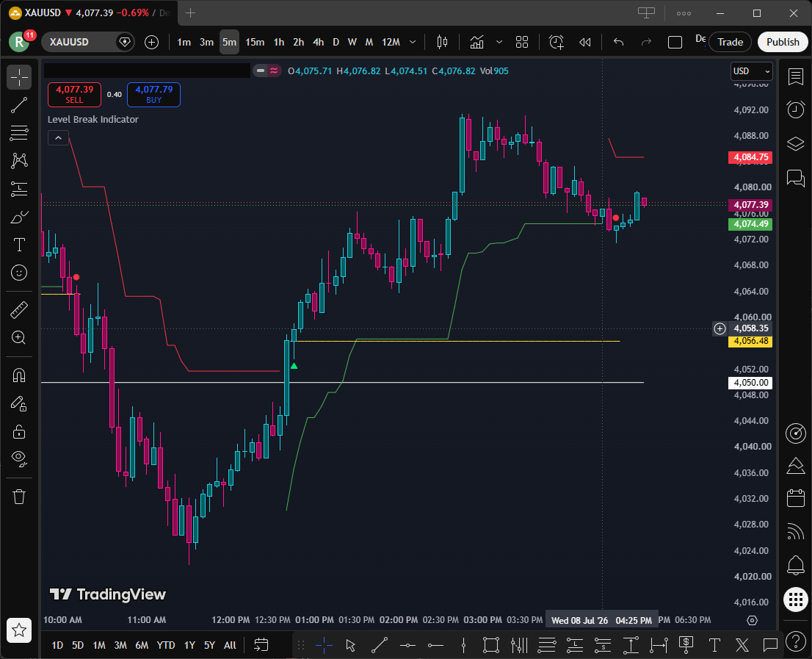Select the 4h timeframe
The height and width of the screenshot is (659, 812).
[x=319, y=42]
